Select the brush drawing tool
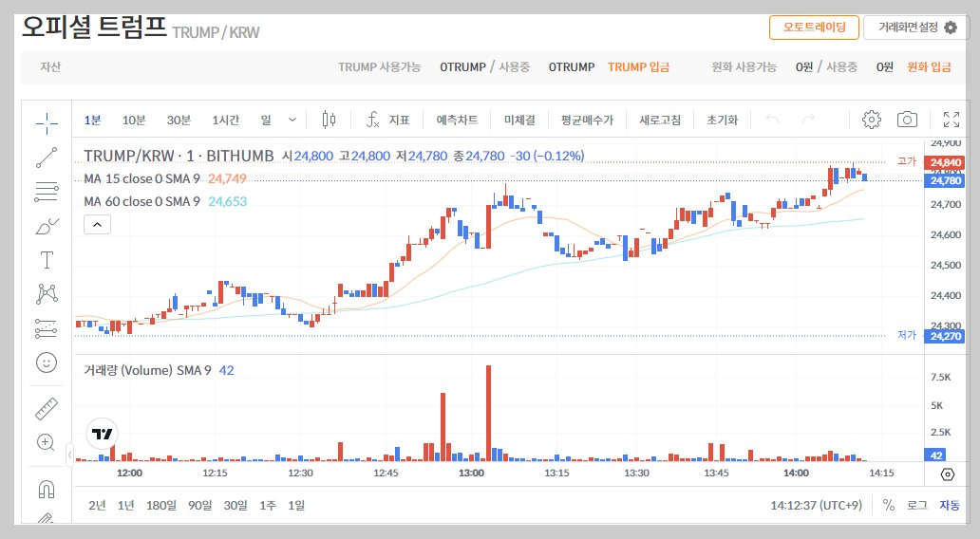Viewport: 980px width, 539px height. coord(47,226)
